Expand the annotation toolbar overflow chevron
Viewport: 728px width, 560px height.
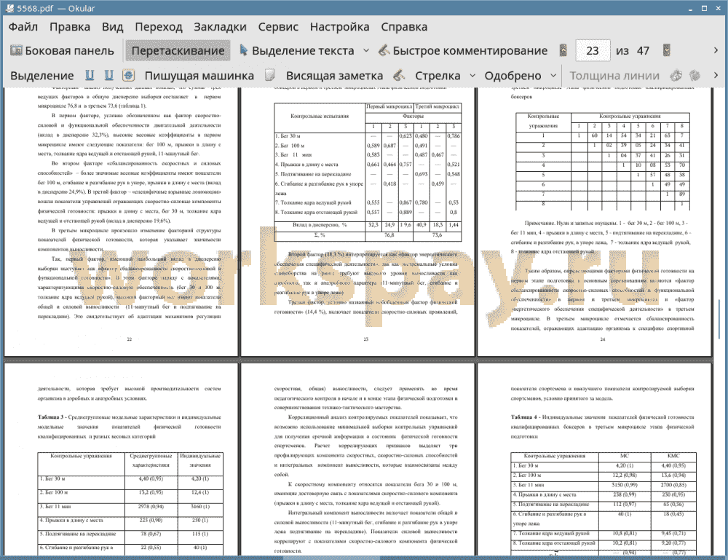click(716, 75)
